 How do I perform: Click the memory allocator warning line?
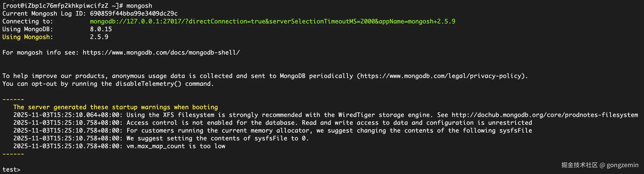[273, 131]
